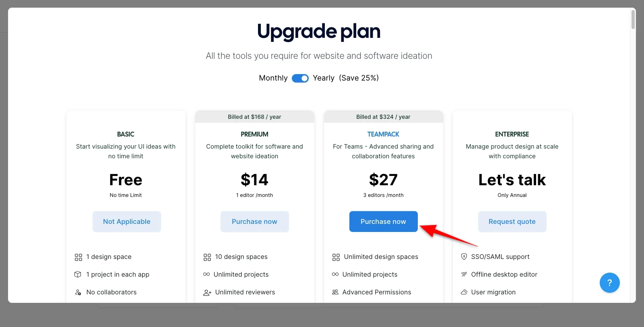Toggle the Monthly/Yearly billing switch
644x327 pixels.
tap(300, 78)
